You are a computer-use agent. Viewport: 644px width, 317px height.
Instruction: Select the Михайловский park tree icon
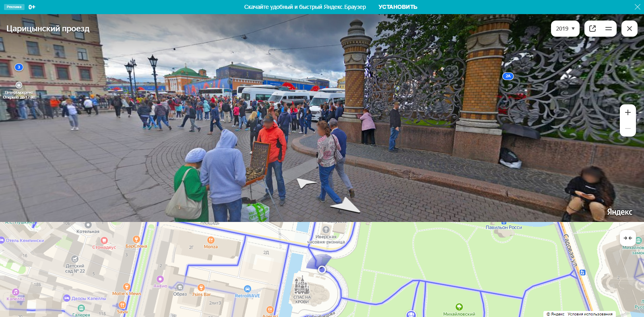point(459,307)
